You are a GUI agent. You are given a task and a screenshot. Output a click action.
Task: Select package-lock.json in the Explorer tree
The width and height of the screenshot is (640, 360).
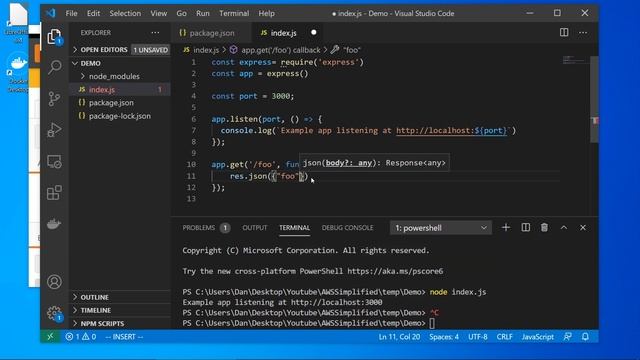pos(120,116)
